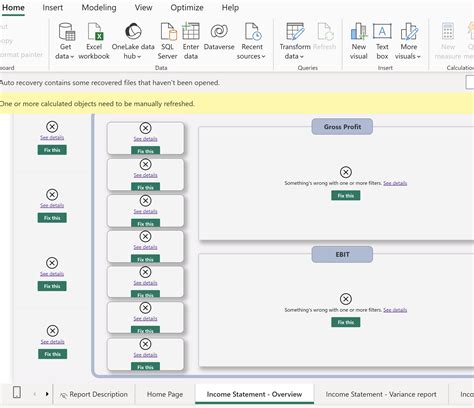Viewport: 474px width, 408px height.
Task: Click the Auto recovery notification message
Action: (x=110, y=83)
